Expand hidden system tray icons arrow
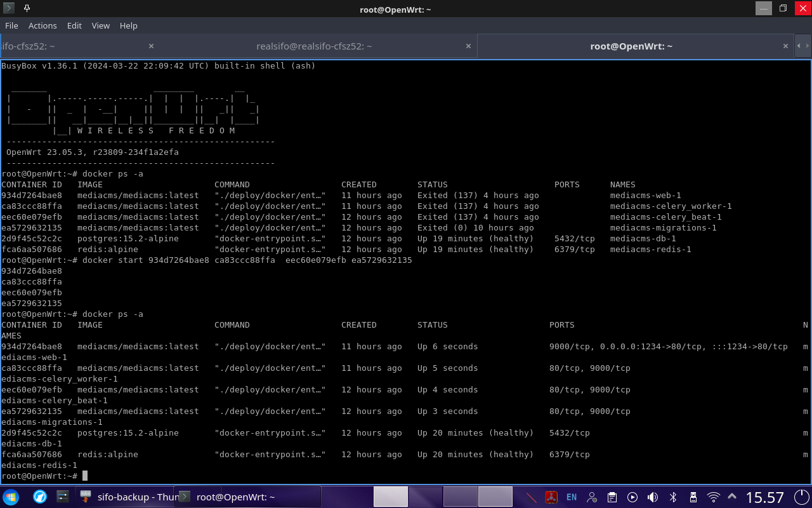The image size is (812, 508). click(x=732, y=497)
